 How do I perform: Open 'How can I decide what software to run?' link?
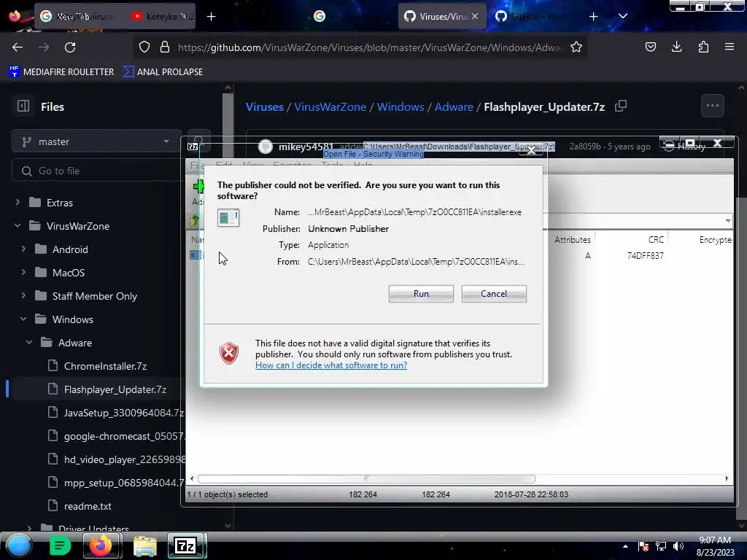pyautogui.click(x=331, y=365)
